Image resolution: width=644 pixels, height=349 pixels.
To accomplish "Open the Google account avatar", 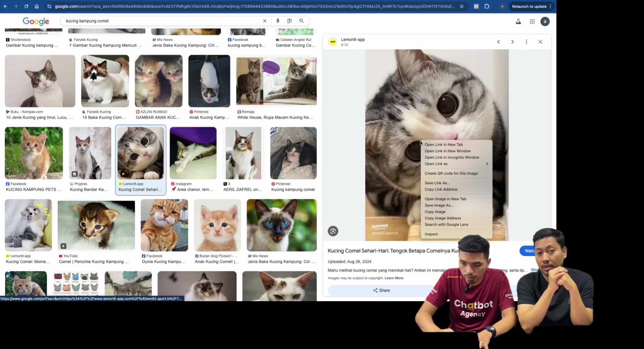I will point(545,22).
